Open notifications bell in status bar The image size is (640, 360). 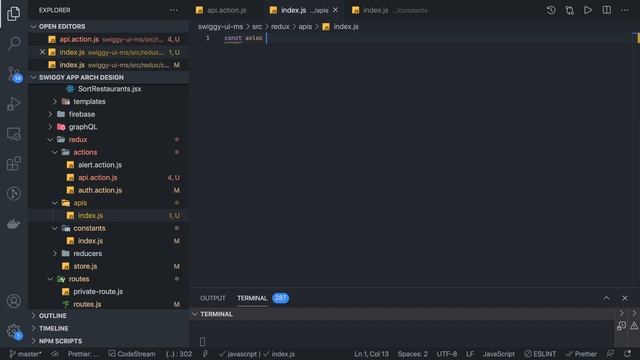click(627, 354)
